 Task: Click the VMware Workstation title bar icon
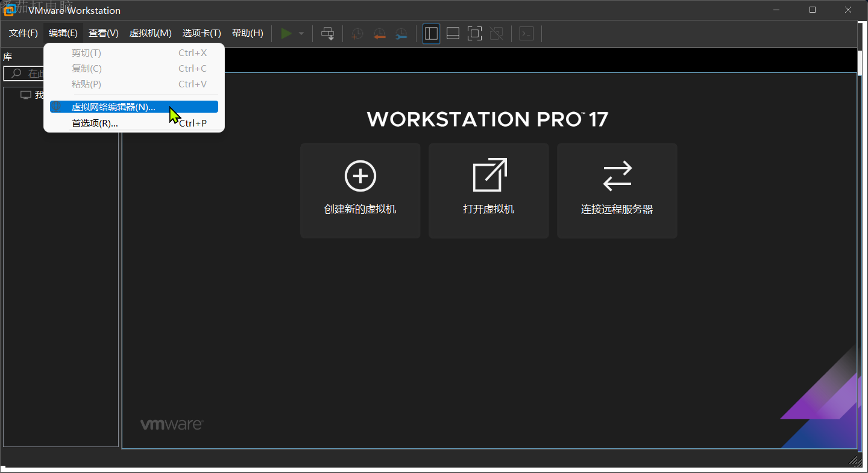(10, 10)
